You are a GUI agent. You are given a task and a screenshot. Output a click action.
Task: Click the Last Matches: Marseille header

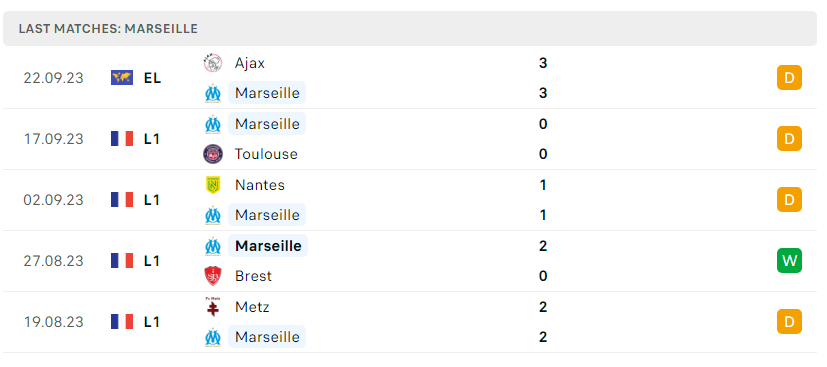[108, 28]
